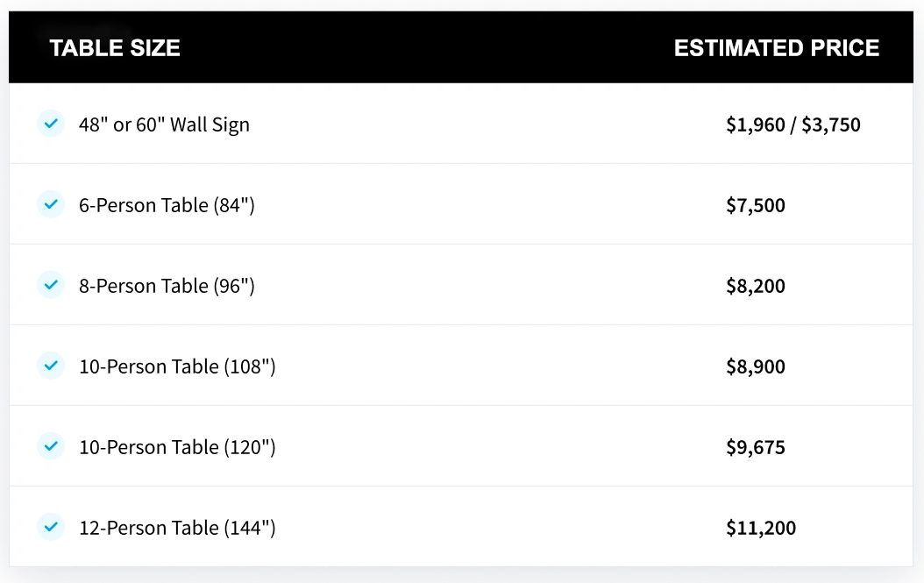Click the $8,200 price

[x=755, y=286]
